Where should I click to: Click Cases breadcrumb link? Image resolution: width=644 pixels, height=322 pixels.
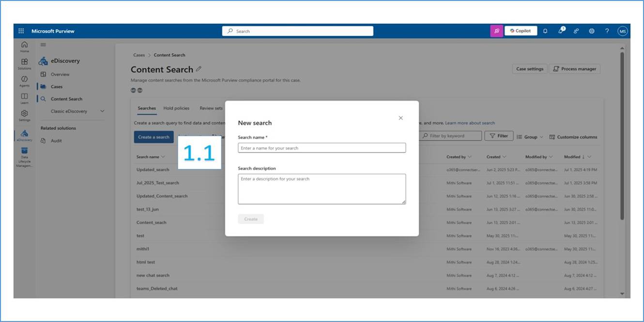pyautogui.click(x=139, y=55)
